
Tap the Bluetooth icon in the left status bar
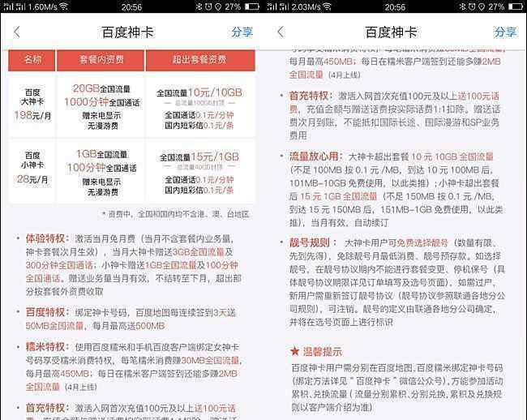click(x=199, y=6)
